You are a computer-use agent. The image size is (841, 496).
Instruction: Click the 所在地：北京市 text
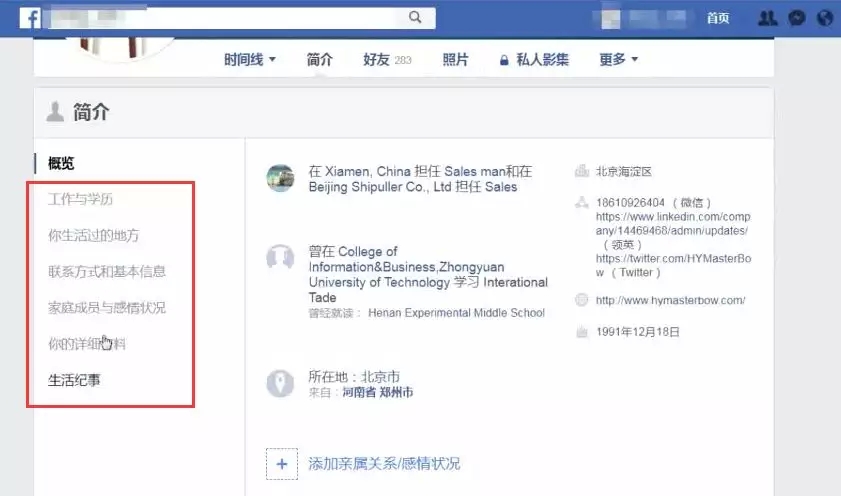[x=354, y=376]
